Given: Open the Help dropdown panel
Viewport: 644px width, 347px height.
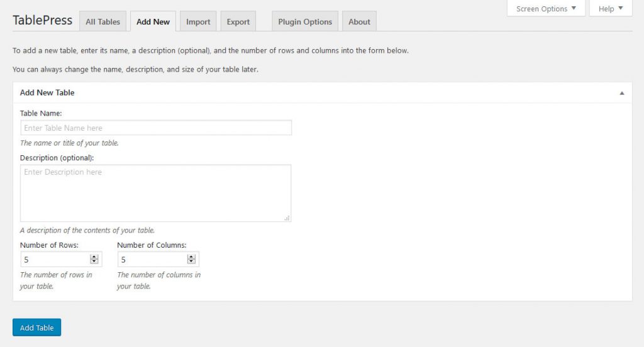Looking at the screenshot, I should pos(611,9).
